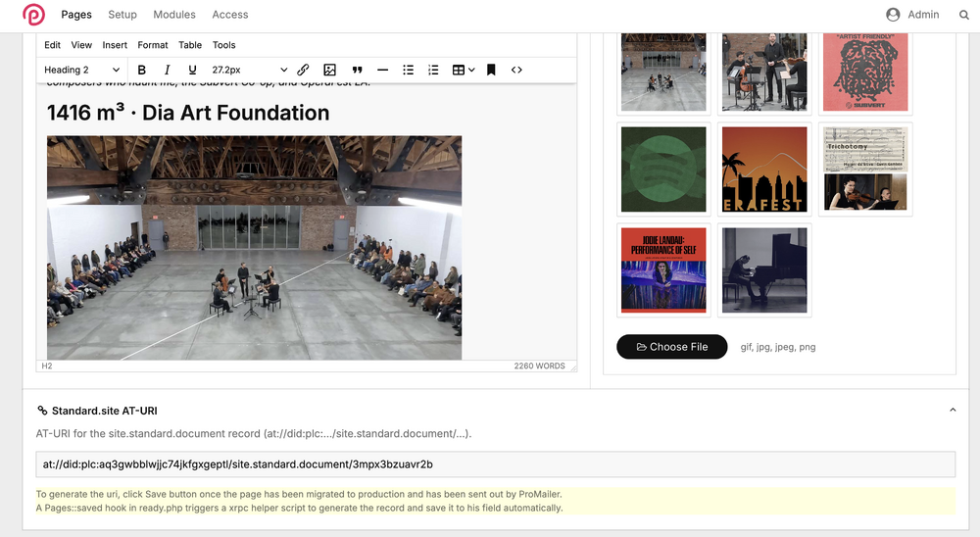Open the Table menu in the editor

point(190,45)
